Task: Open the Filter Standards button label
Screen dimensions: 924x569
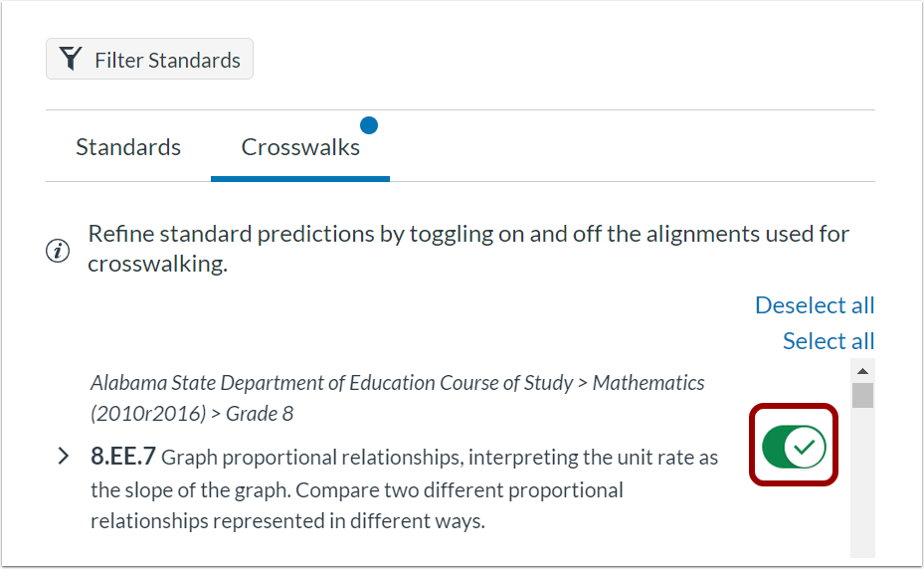Action: click(x=167, y=60)
